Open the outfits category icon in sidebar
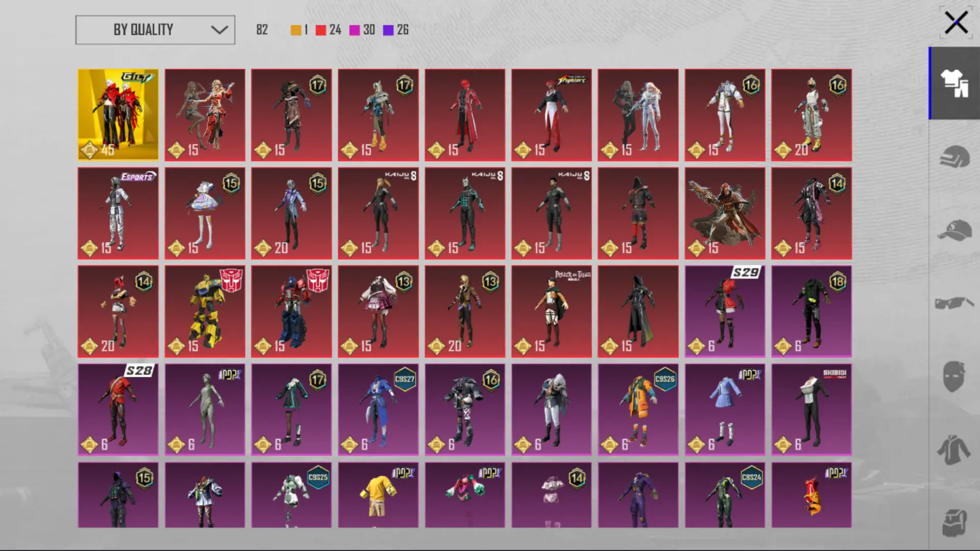The width and height of the screenshot is (980, 551). tap(954, 83)
